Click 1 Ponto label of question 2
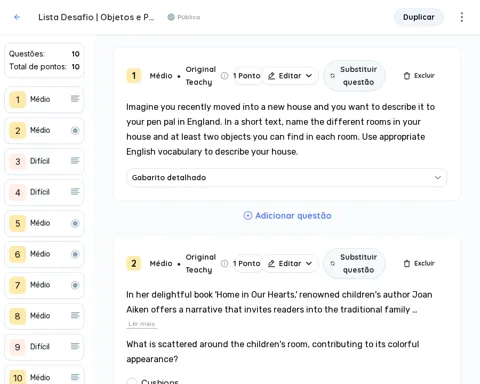Image resolution: width=480 pixels, height=384 pixels. (x=247, y=263)
